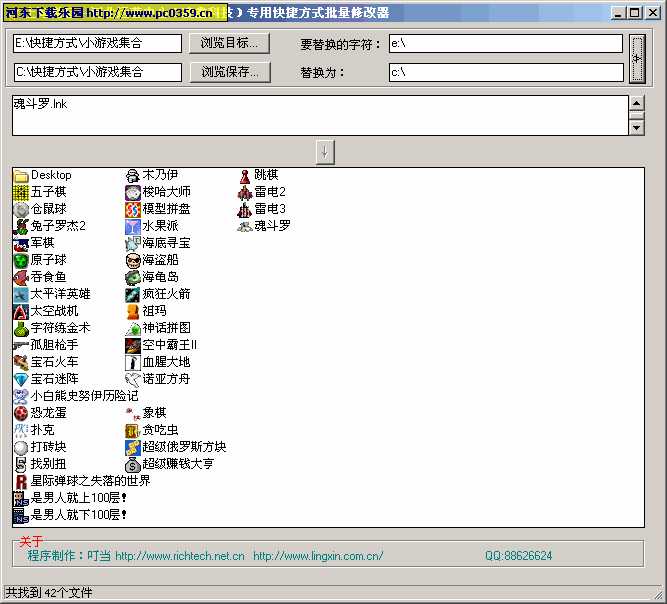Select the 魂斗罗 shortcut icon
This screenshot has height=604, width=667.
(x=245, y=226)
